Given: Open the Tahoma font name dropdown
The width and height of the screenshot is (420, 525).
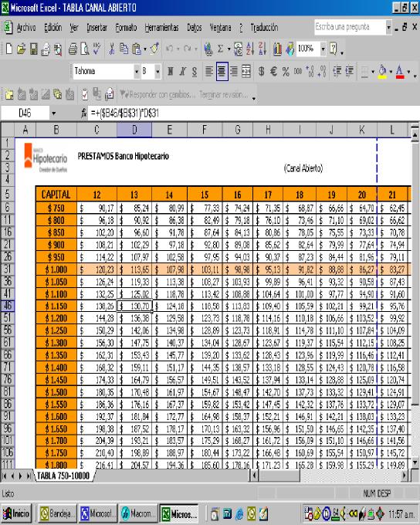Looking at the screenshot, I should click(137, 71).
